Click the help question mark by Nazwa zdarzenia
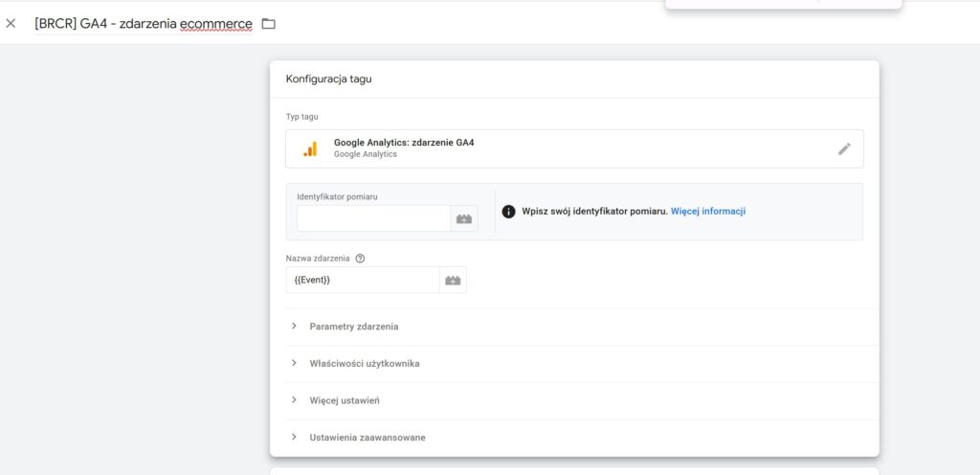Viewport: 980px width, 475px height. (360, 259)
